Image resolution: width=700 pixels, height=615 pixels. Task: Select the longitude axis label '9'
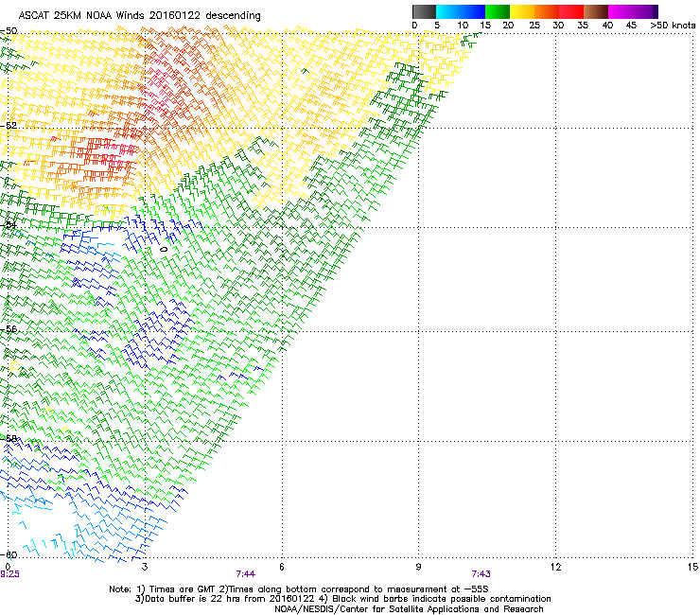pos(418,567)
